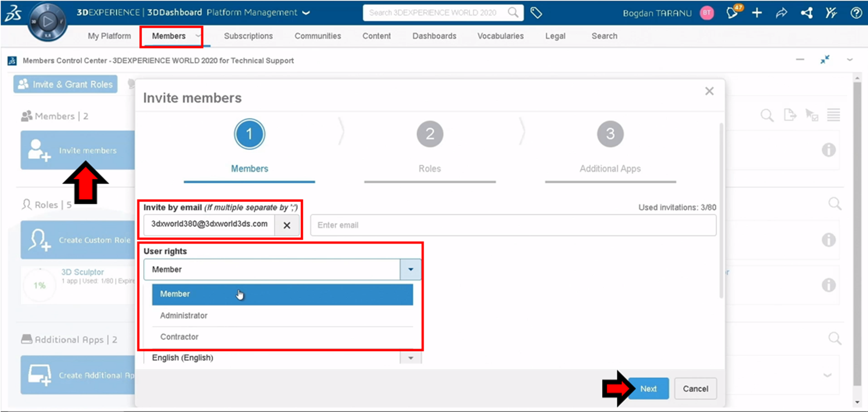The image size is (868, 412).
Task: Click Create Custom Role tile
Action: pos(78,240)
